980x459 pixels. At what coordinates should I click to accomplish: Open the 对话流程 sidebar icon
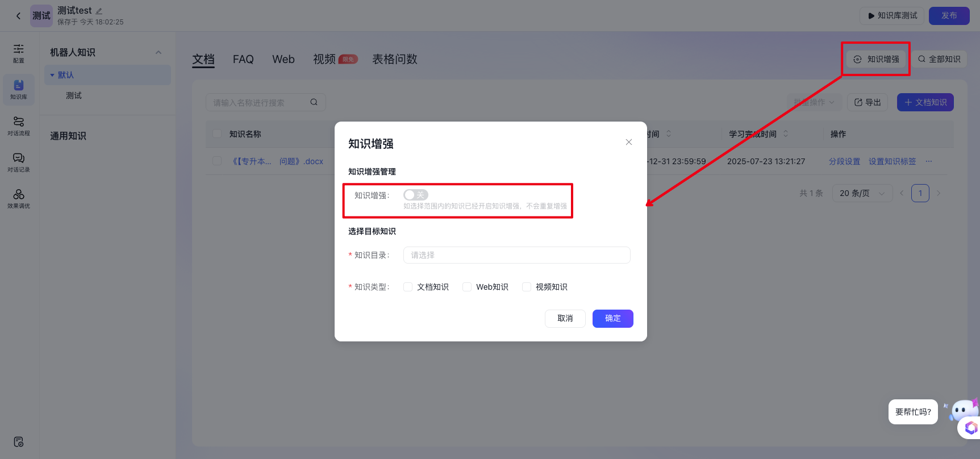(19, 126)
